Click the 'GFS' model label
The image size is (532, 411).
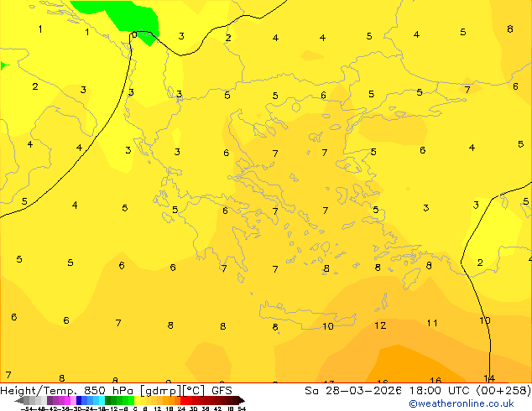click(x=222, y=391)
